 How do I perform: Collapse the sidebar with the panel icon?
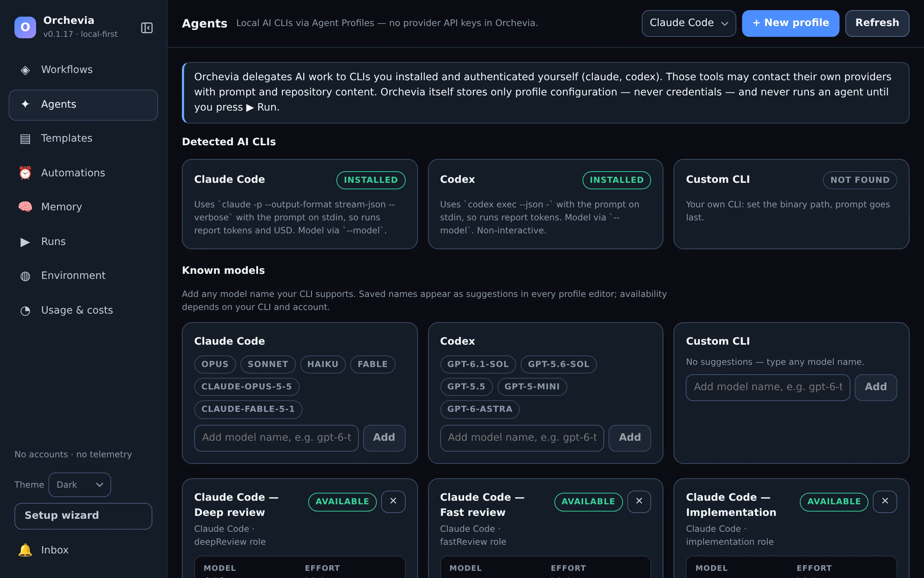click(147, 27)
